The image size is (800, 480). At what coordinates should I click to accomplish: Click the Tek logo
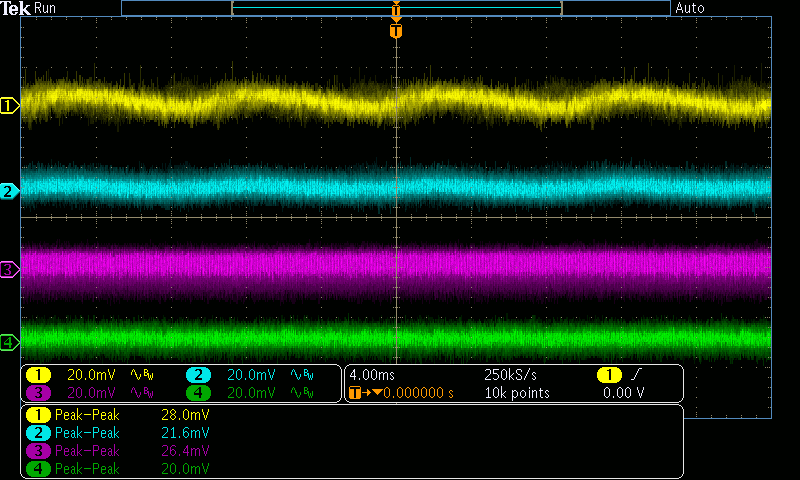[15, 8]
